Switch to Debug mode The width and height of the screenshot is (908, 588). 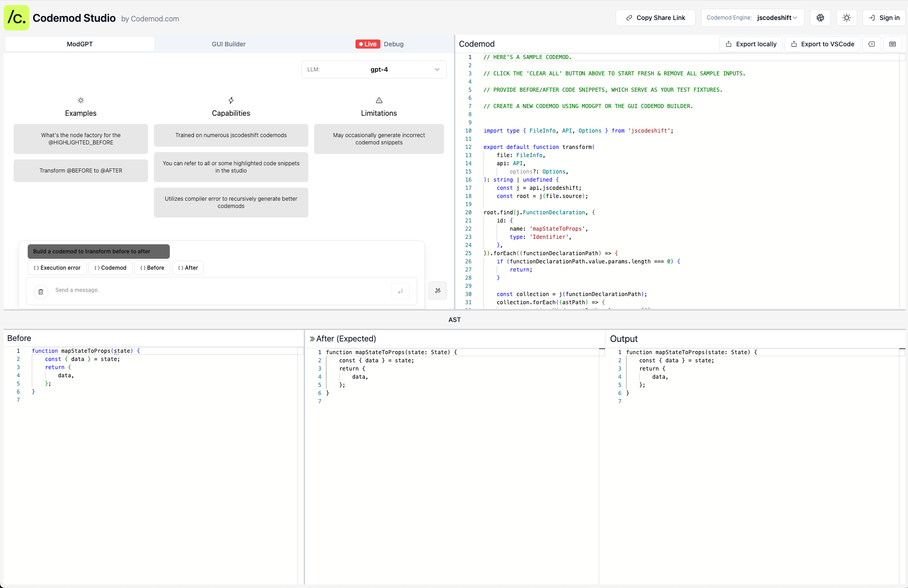coord(394,44)
